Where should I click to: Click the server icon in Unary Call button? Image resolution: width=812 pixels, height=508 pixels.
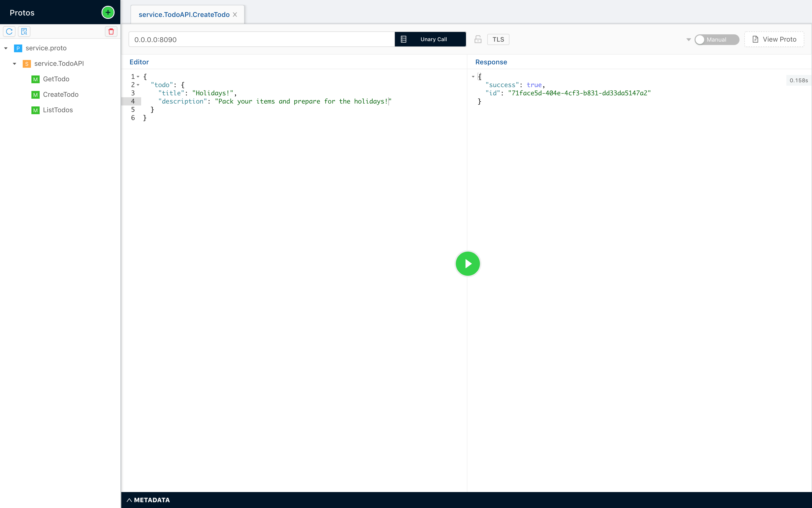pyautogui.click(x=404, y=39)
